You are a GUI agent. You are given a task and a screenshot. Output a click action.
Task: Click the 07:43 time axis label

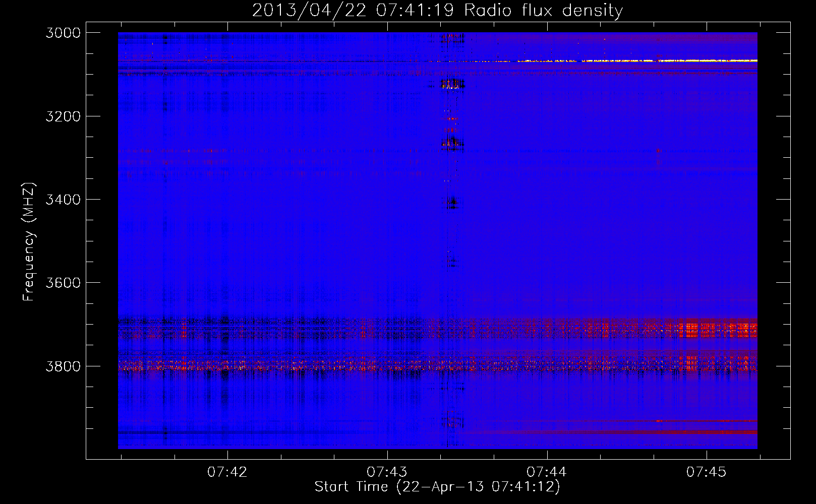coord(387,472)
